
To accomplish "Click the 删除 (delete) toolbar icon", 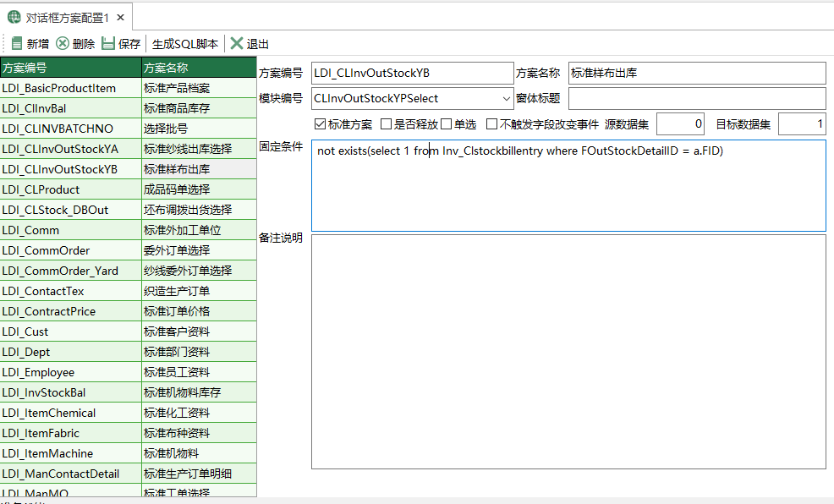I will (x=63, y=44).
